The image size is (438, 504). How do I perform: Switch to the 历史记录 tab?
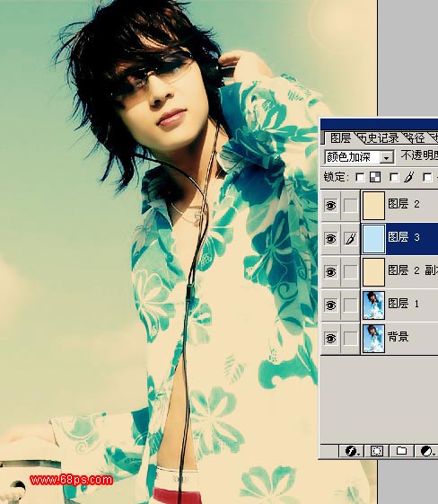pyautogui.click(x=378, y=138)
